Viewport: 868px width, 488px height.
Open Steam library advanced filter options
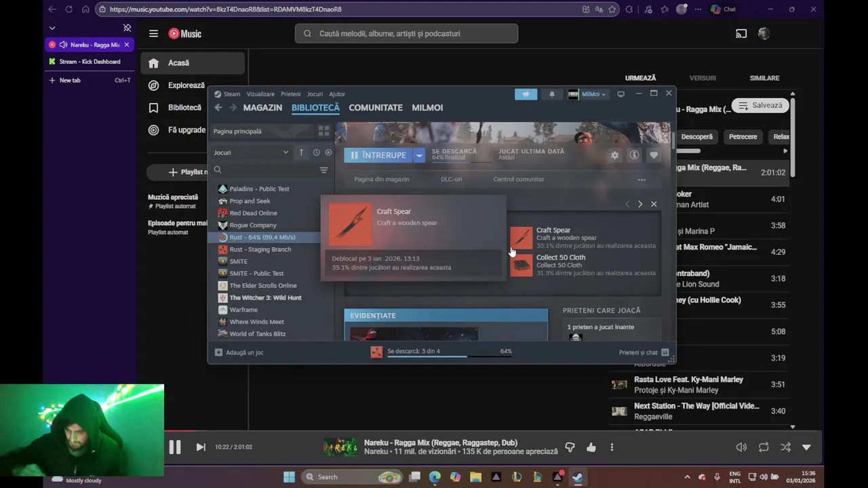[323, 170]
